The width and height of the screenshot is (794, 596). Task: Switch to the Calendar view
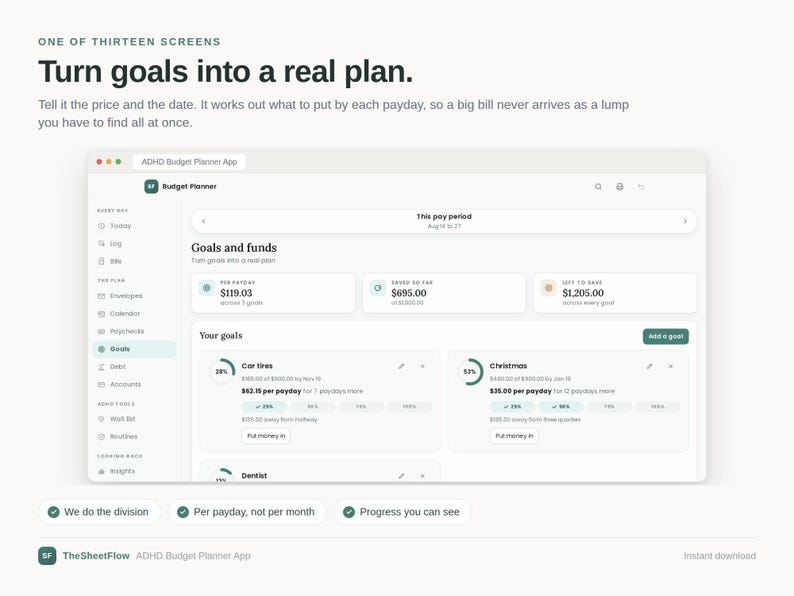tap(134, 313)
